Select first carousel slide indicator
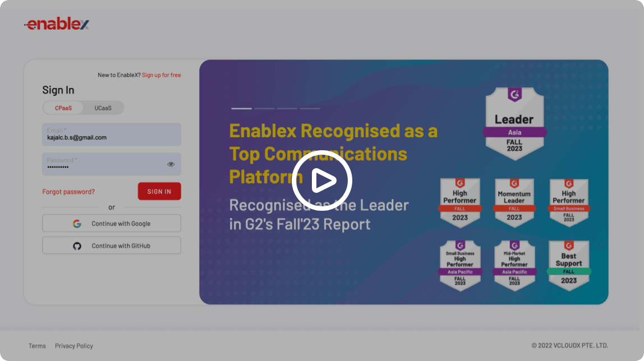Viewport: 644px width, 361px height. [241, 108]
